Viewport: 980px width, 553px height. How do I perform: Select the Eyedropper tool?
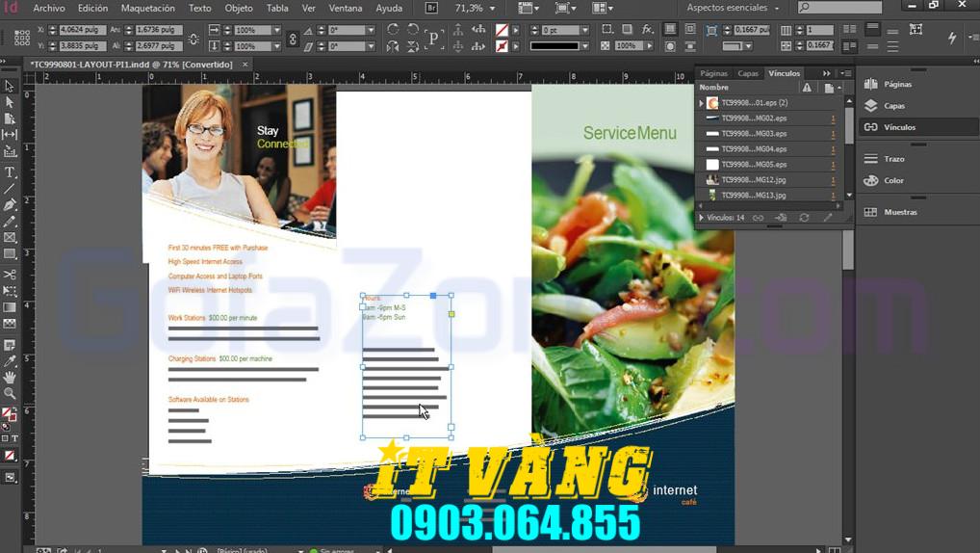coord(10,361)
